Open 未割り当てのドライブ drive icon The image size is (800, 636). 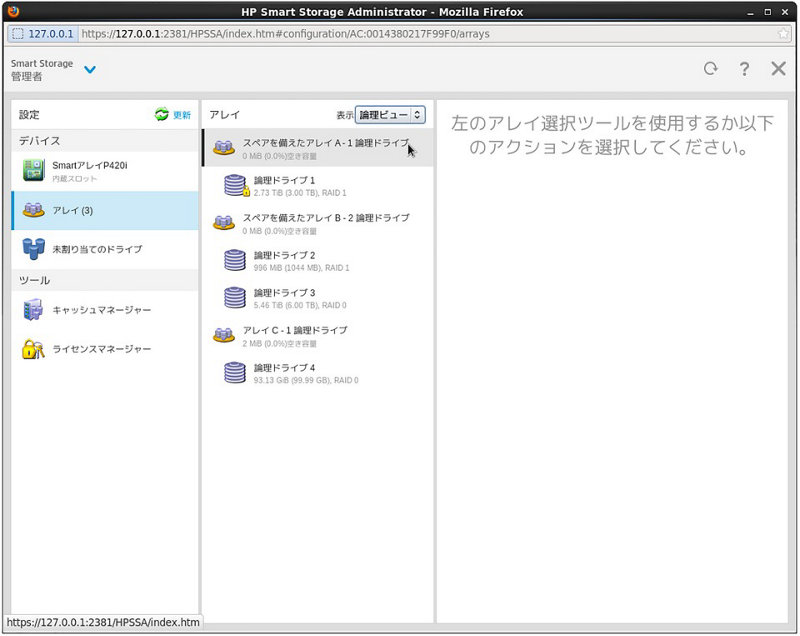[34, 249]
